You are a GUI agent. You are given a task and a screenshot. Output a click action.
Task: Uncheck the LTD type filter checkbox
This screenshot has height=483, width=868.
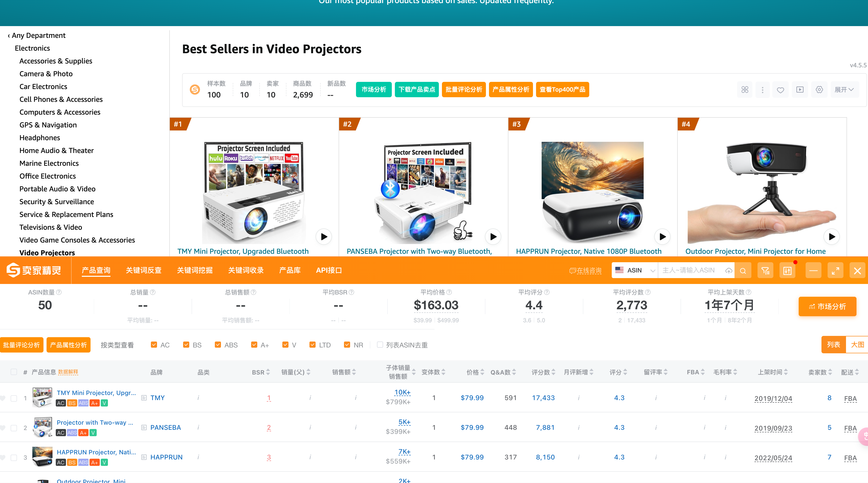click(x=312, y=345)
